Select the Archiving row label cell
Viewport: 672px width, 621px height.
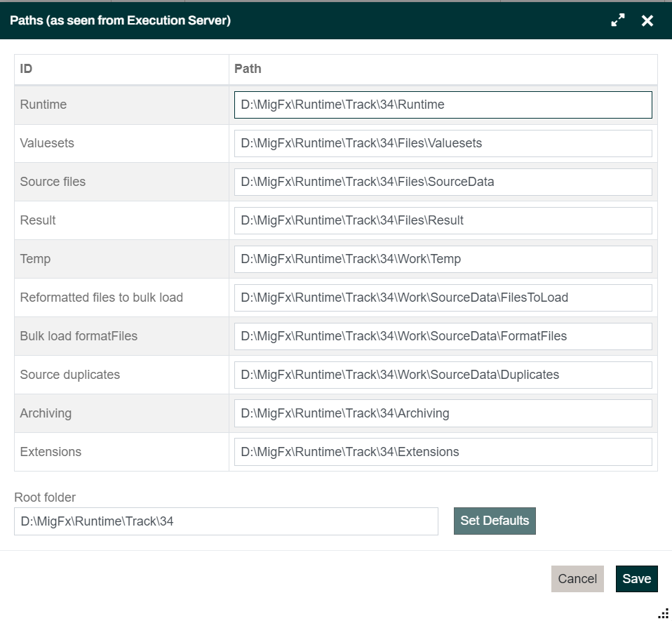point(121,414)
